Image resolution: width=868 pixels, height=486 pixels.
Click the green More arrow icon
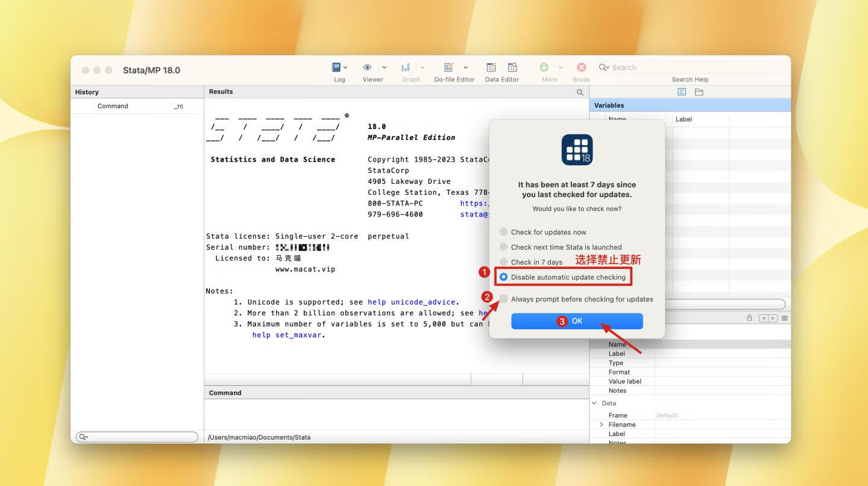pos(544,68)
